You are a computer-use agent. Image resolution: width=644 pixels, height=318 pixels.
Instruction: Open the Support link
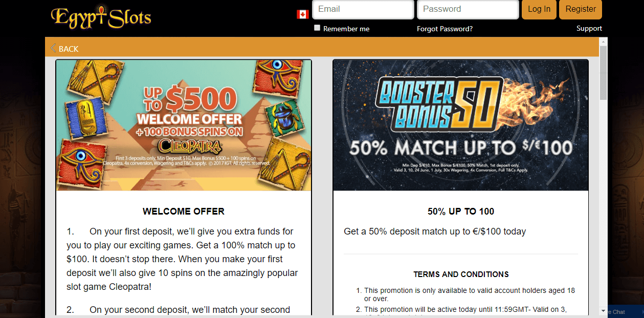(589, 28)
